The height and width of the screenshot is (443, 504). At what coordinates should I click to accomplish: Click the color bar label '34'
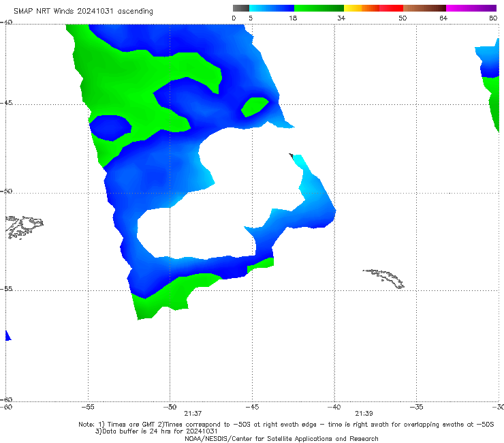(341, 18)
